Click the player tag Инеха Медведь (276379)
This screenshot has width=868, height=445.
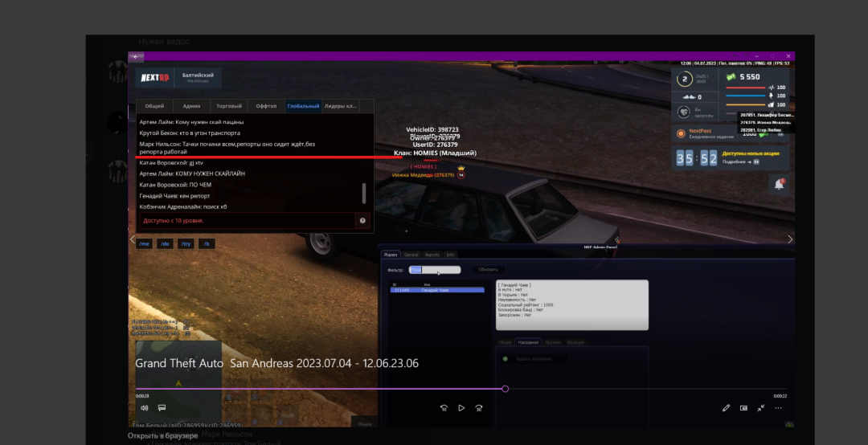423,175
